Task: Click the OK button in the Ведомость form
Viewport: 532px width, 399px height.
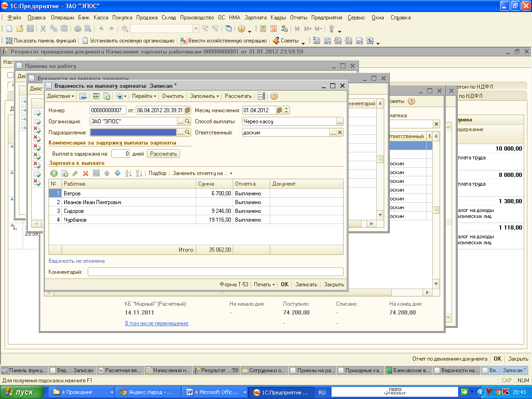Action: pos(284,284)
